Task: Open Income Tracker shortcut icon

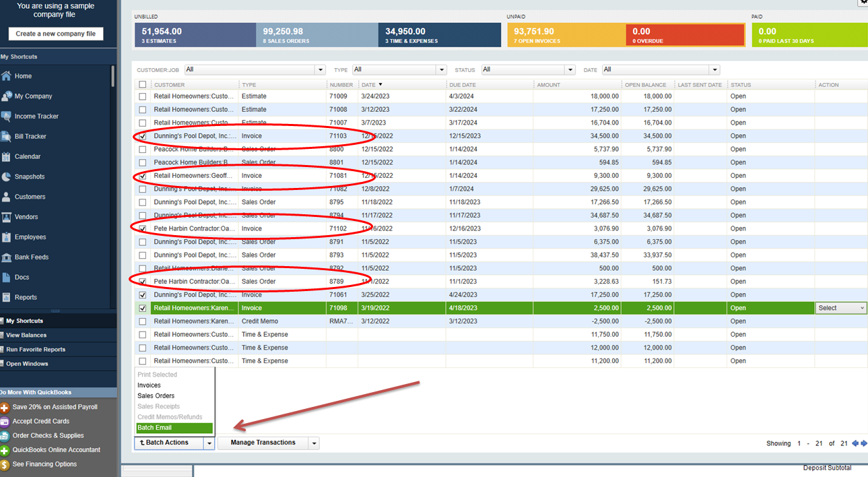Action: 6,117
